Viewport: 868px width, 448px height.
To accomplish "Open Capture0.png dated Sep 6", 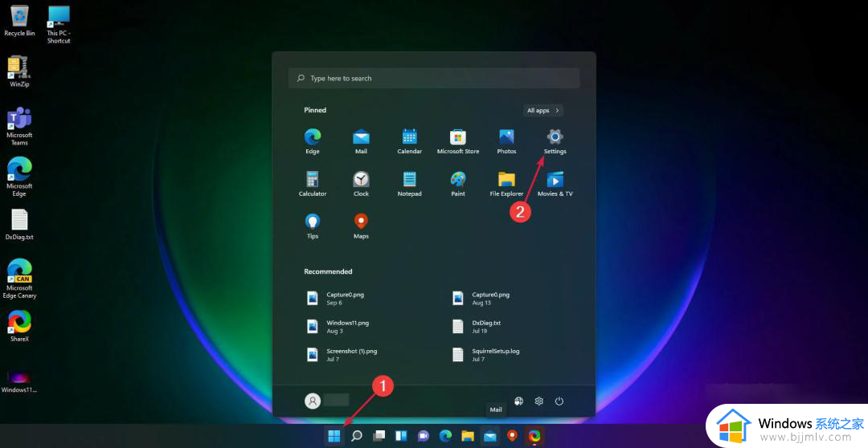I will coord(337,299).
